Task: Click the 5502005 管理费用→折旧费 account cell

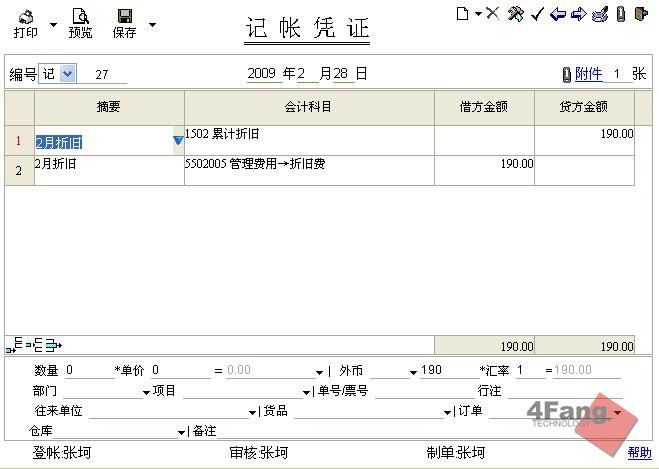Action: (309, 171)
